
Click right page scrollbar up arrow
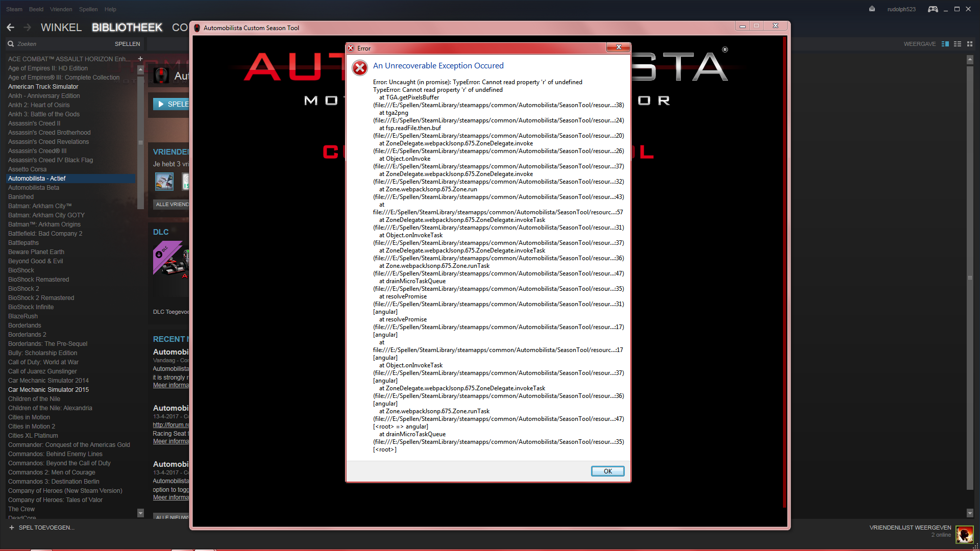[970, 60]
